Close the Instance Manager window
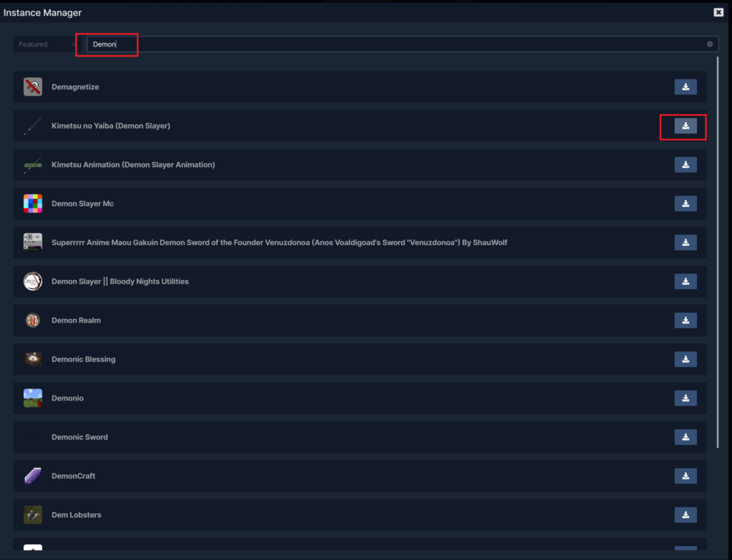The height and width of the screenshot is (560, 732). (x=718, y=12)
